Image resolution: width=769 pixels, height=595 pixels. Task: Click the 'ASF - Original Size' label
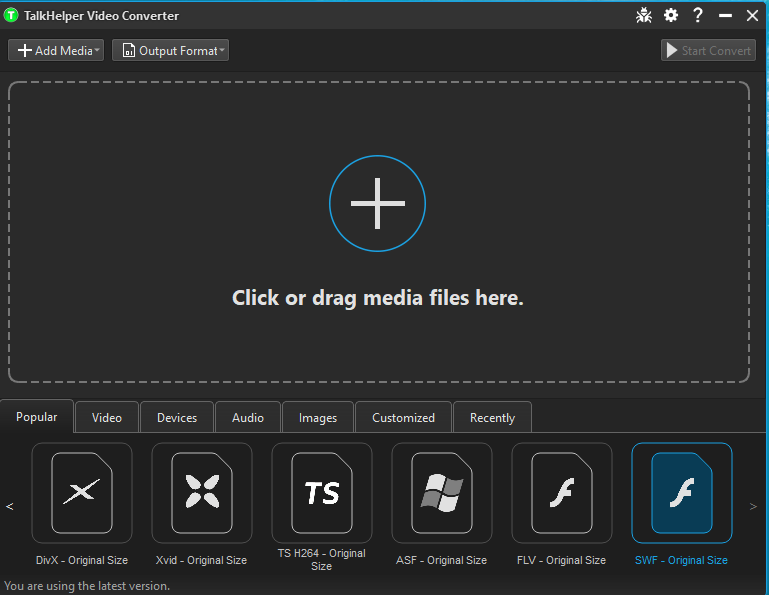tap(441, 560)
